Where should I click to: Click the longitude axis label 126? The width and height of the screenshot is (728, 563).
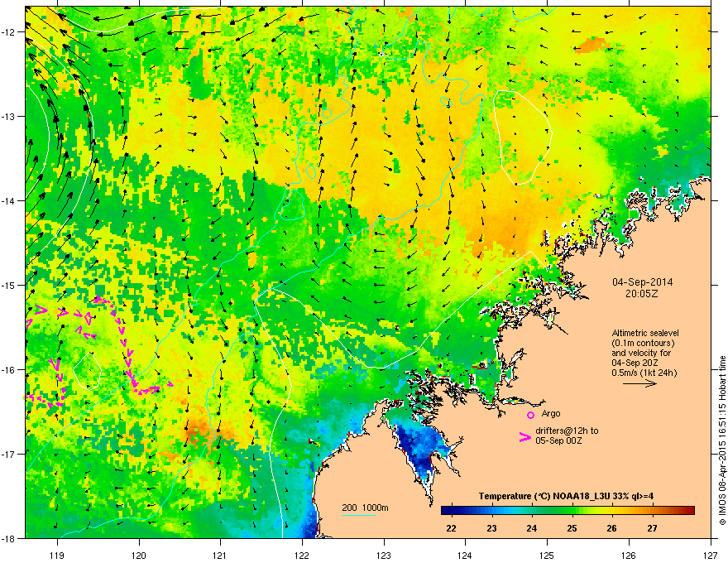[629, 555]
